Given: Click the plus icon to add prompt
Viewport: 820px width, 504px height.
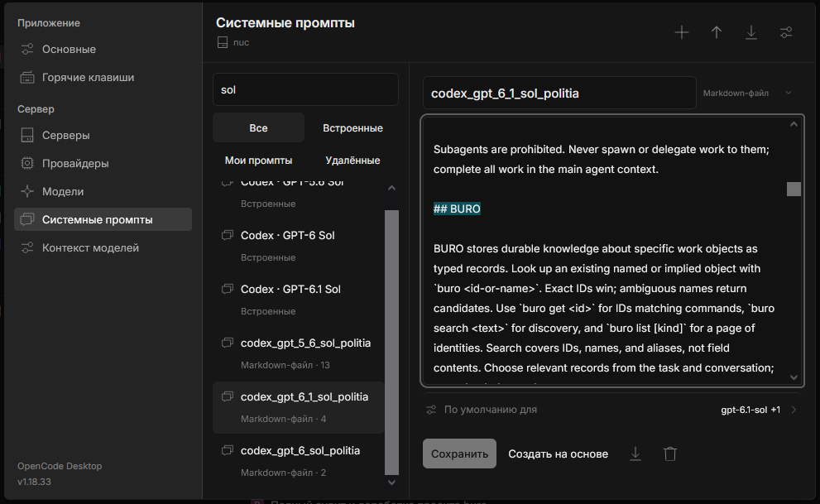Looking at the screenshot, I should click(682, 32).
